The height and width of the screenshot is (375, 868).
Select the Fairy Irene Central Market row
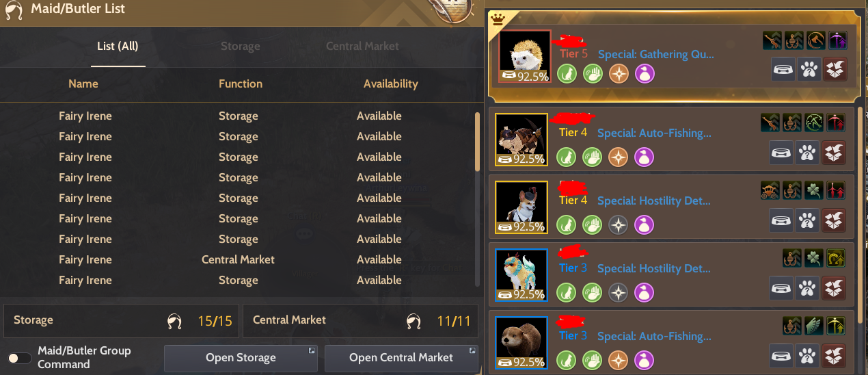[239, 260]
